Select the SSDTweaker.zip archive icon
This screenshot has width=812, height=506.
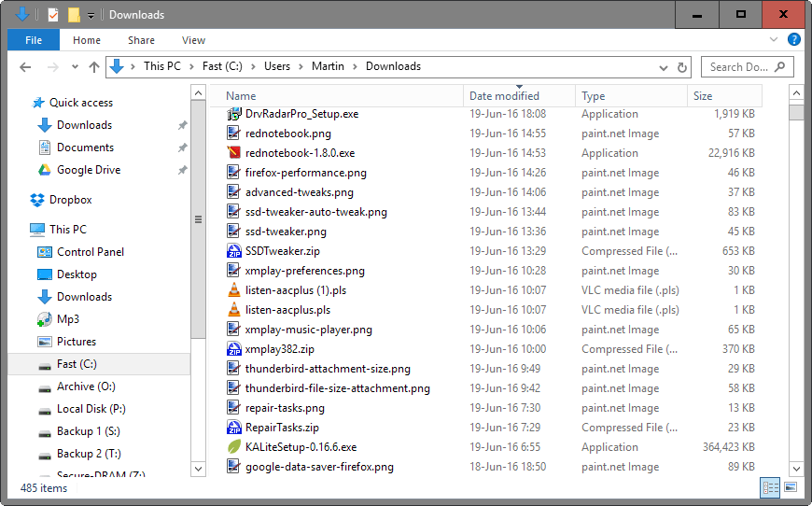click(x=234, y=251)
